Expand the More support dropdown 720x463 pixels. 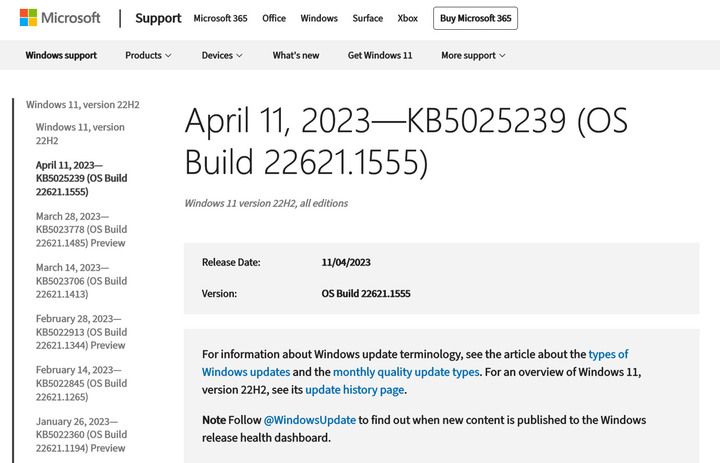point(473,55)
